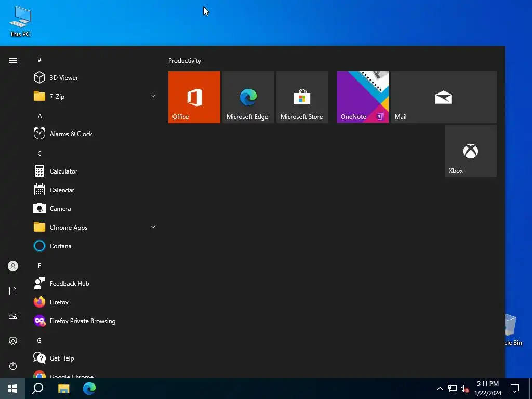
Task: Open the Chrome Apps folder entry
Action: point(95,228)
